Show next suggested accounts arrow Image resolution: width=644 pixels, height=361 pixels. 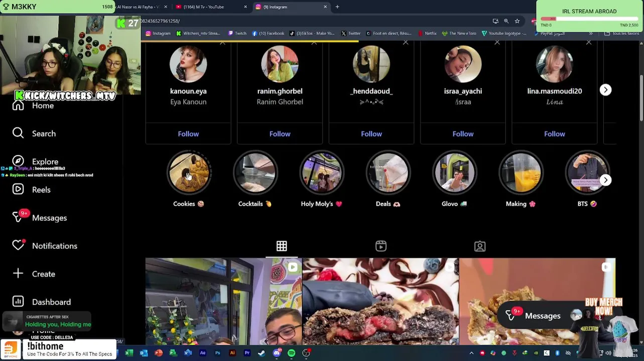pos(605,90)
